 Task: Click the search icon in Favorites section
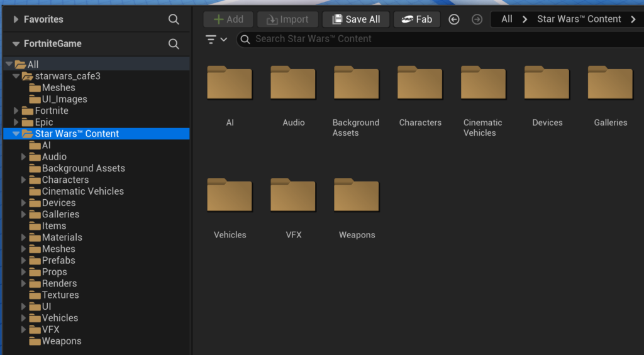pos(174,19)
